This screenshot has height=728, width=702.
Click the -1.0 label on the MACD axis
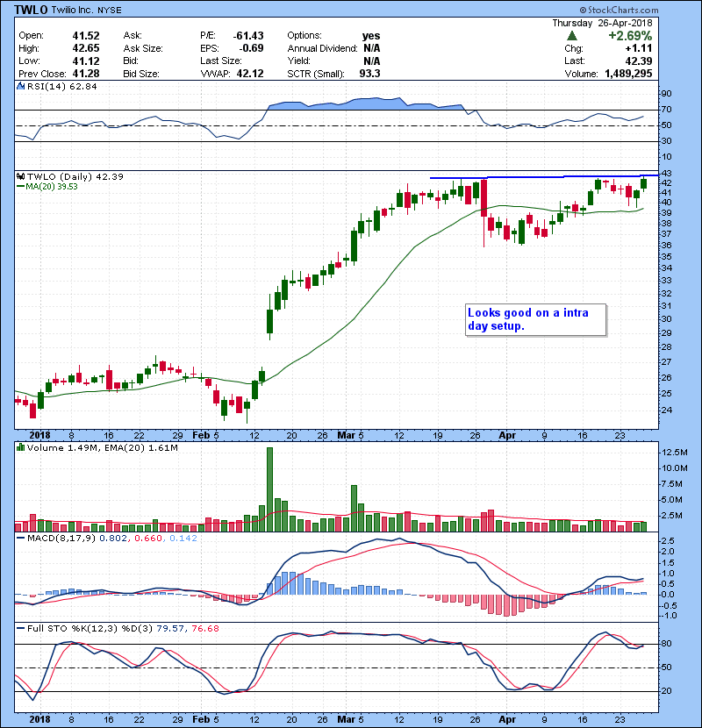[x=668, y=616]
